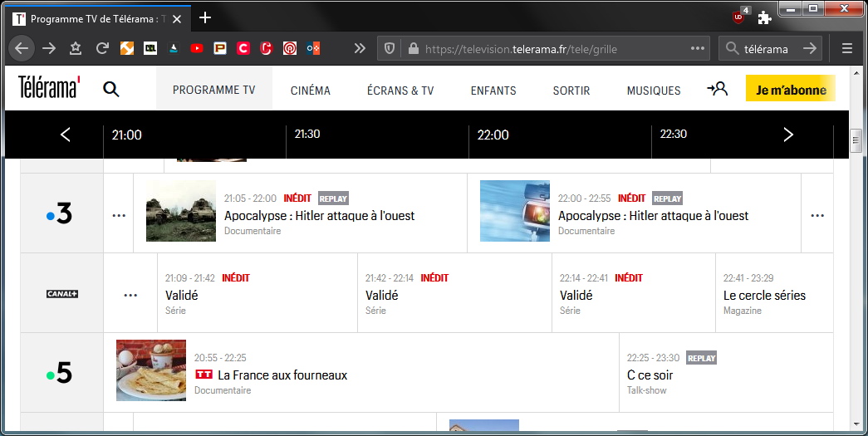Image resolution: width=868 pixels, height=436 pixels.
Task: Open the crêpes thumbnail for La France aux fourneaux
Action: tap(151, 370)
